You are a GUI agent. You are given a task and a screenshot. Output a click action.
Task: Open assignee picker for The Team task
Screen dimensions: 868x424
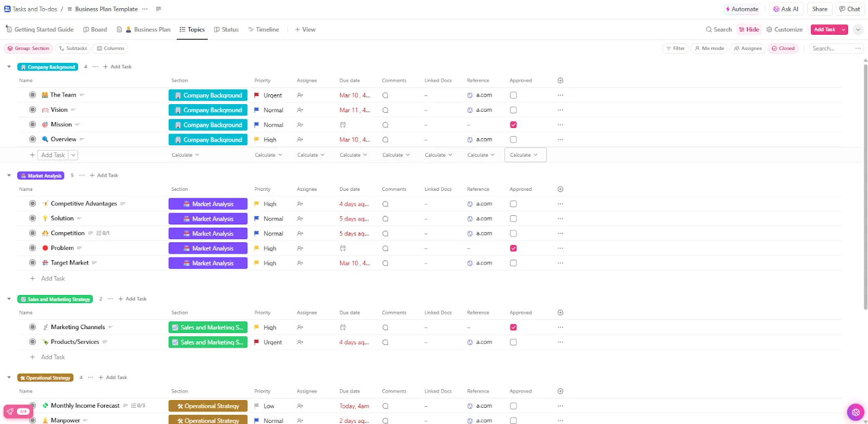pos(300,95)
